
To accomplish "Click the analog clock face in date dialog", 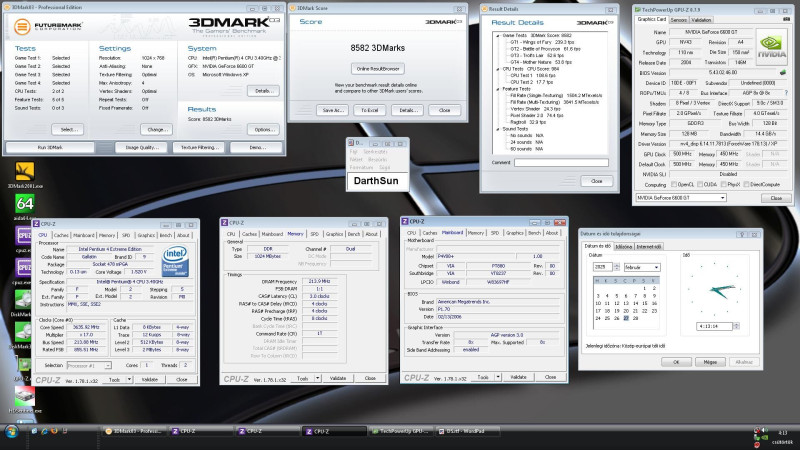I will click(x=714, y=290).
